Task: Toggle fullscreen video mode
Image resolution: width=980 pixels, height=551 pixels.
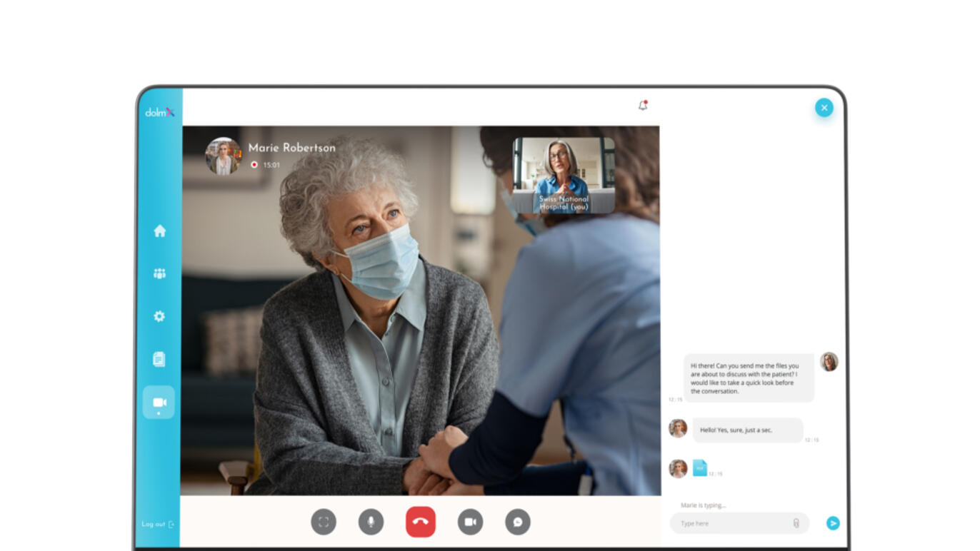Action: tap(324, 522)
